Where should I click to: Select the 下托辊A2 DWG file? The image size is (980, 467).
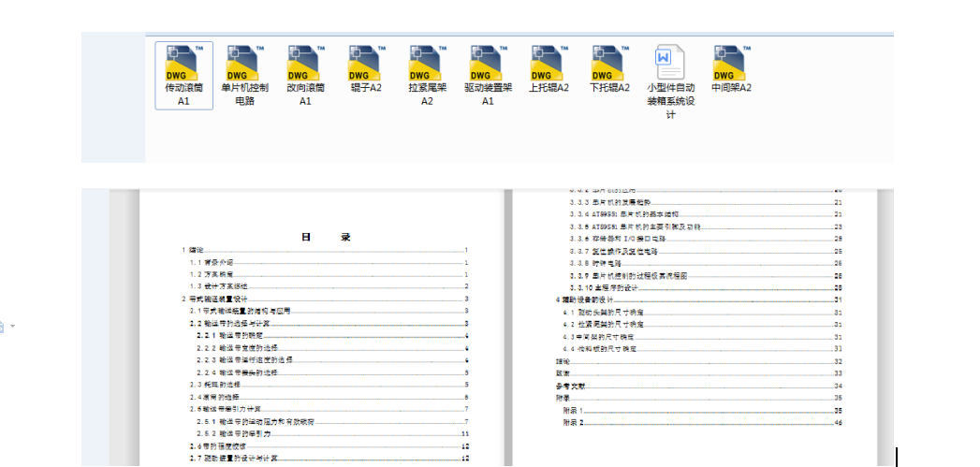(x=610, y=69)
